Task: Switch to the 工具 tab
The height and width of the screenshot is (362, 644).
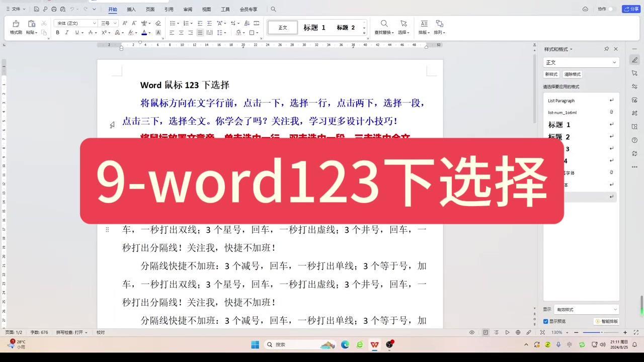Action: tap(225, 9)
